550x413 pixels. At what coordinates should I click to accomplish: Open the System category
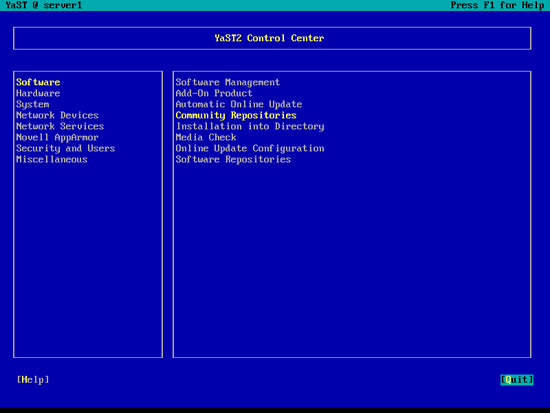[x=33, y=105]
